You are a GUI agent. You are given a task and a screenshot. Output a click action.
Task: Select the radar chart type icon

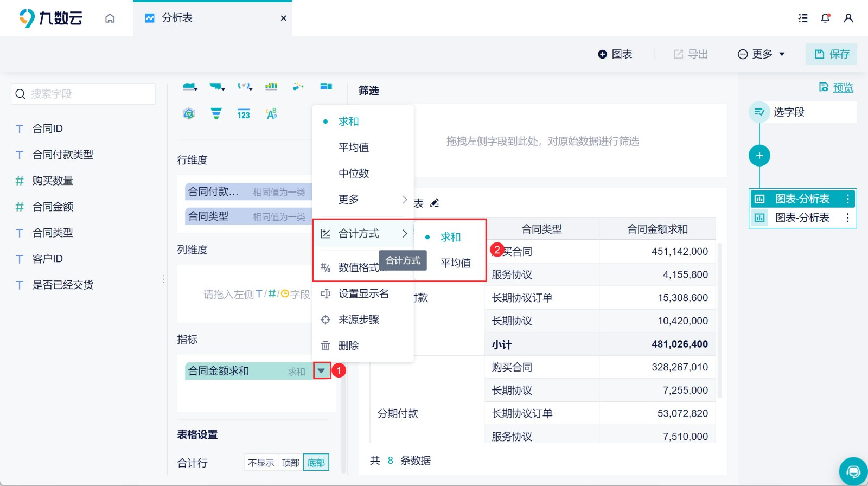click(x=189, y=114)
